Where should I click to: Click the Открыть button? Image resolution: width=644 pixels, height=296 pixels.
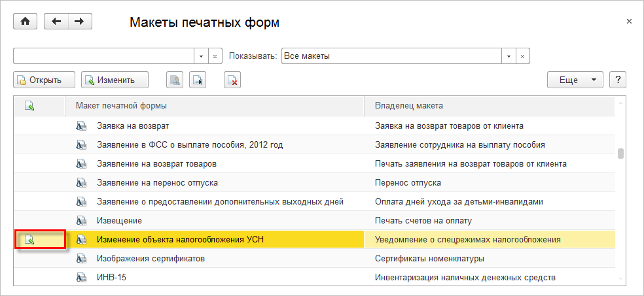[x=45, y=80]
